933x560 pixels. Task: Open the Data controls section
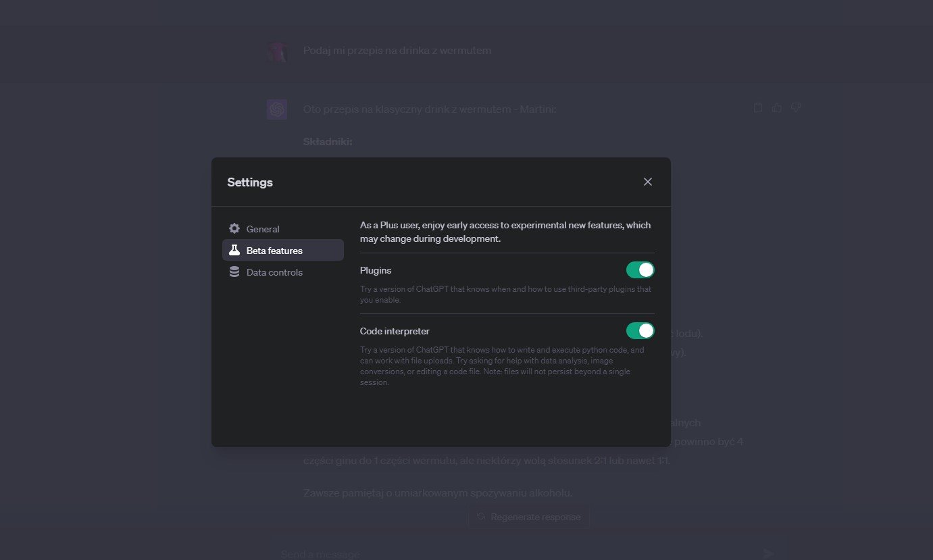pyautogui.click(x=283, y=272)
